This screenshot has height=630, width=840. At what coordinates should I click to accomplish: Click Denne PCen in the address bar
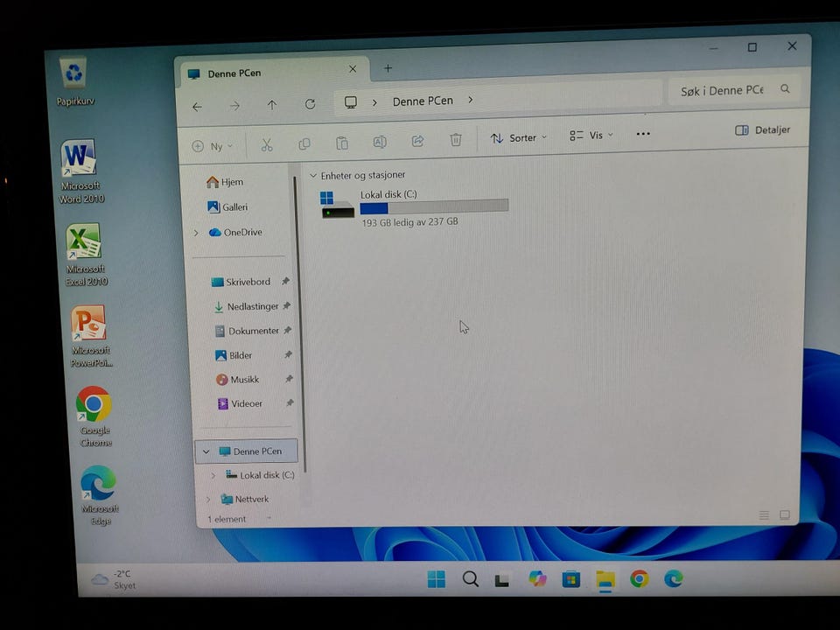(423, 101)
